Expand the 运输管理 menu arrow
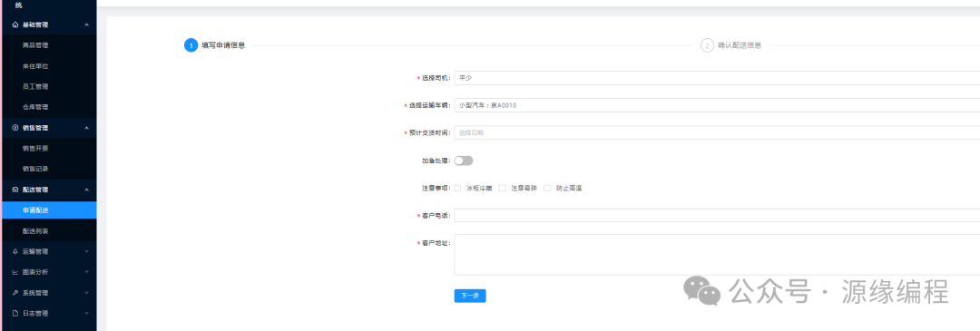This screenshot has height=331, width=980. (x=86, y=252)
